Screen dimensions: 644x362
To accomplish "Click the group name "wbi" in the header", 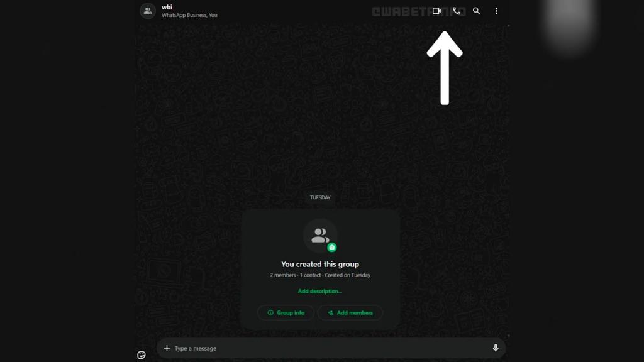I will coord(167,7).
